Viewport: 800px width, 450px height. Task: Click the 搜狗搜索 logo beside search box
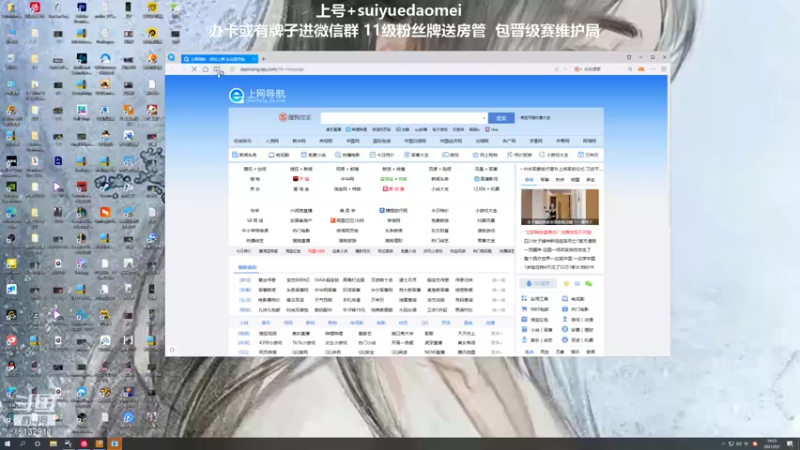pyautogui.click(x=295, y=117)
